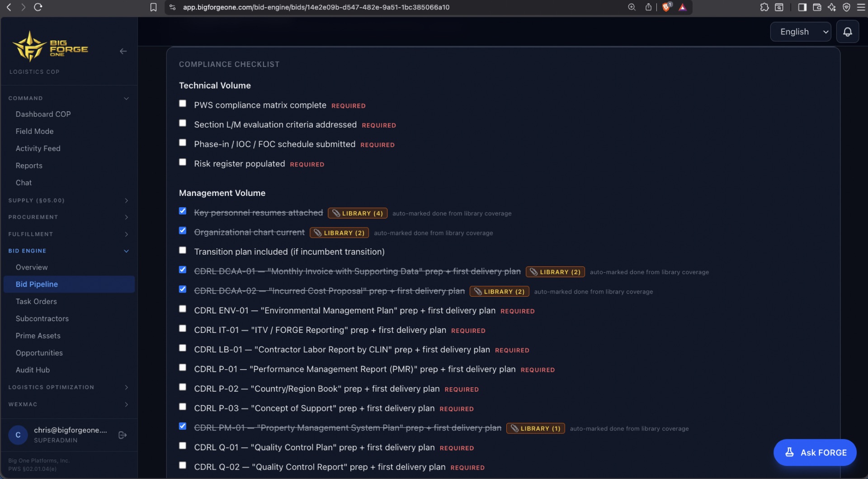Open the Brave shields lion icon
Image resolution: width=868 pixels, height=479 pixels.
[666, 7]
